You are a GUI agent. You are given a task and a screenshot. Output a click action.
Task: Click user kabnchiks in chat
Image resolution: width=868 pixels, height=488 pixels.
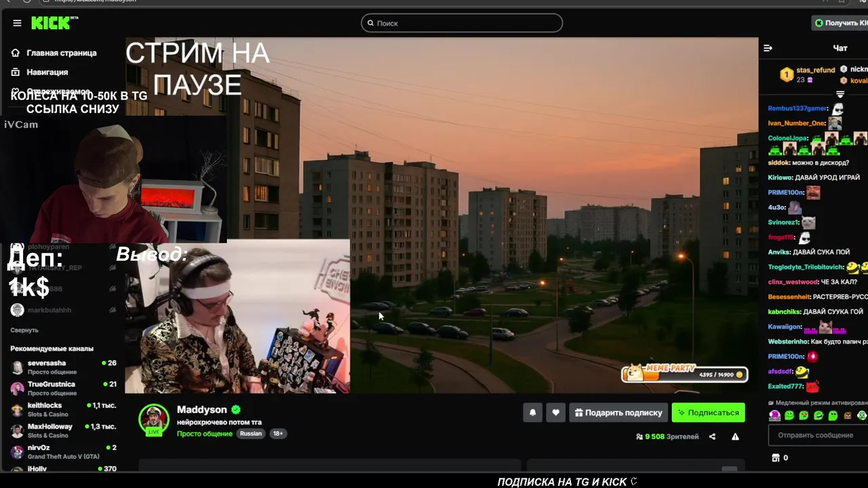click(784, 312)
